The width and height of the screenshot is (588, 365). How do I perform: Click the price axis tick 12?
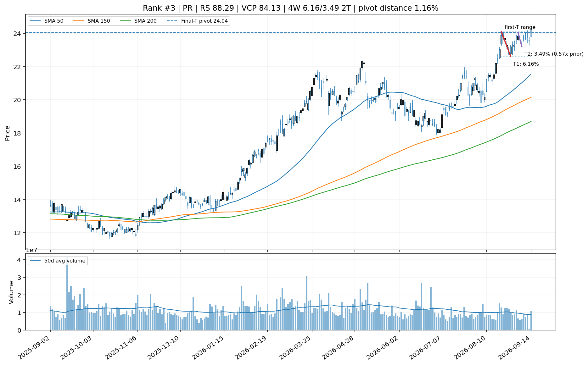(18, 233)
